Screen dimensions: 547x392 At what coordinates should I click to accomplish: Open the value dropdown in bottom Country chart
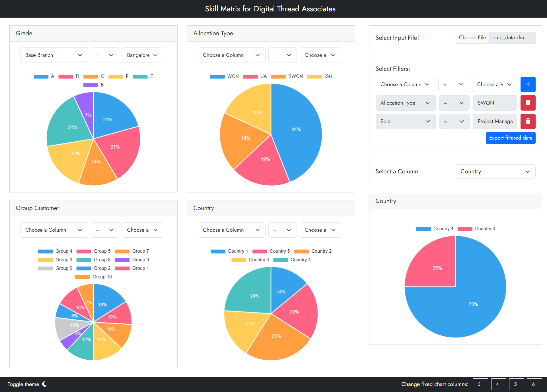[x=320, y=230]
